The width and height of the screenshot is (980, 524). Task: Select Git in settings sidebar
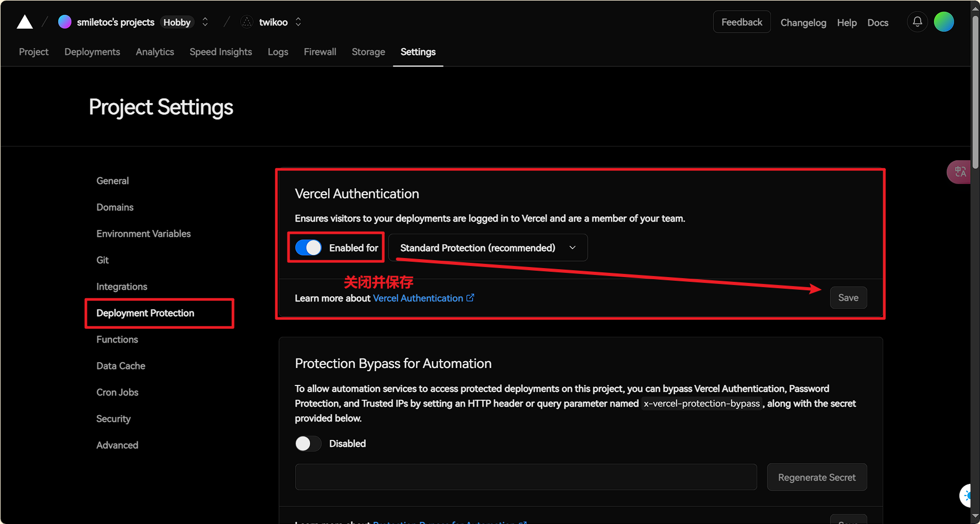pos(102,260)
